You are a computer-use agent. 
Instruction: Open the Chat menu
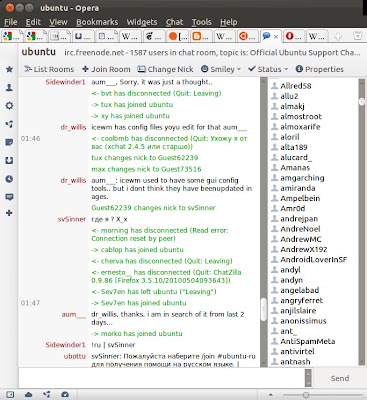175,22
